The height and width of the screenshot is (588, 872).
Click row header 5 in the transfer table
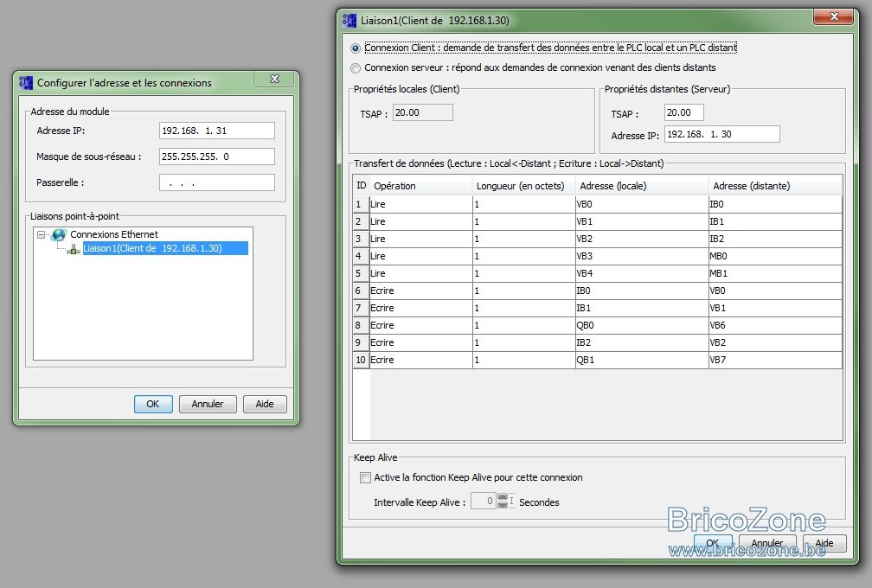(x=362, y=273)
